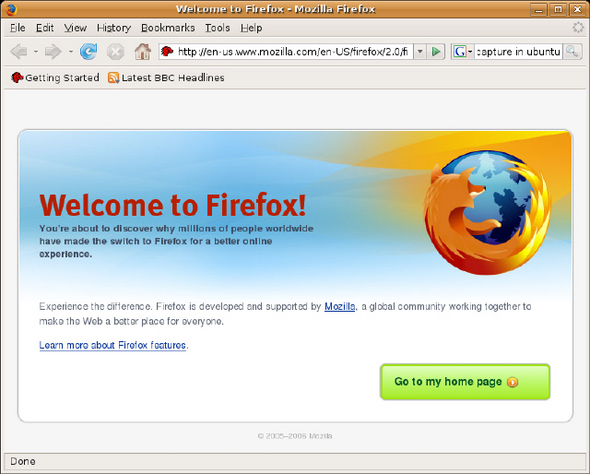Click the Mozilla hyperlink
The image size is (590, 474).
340,307
